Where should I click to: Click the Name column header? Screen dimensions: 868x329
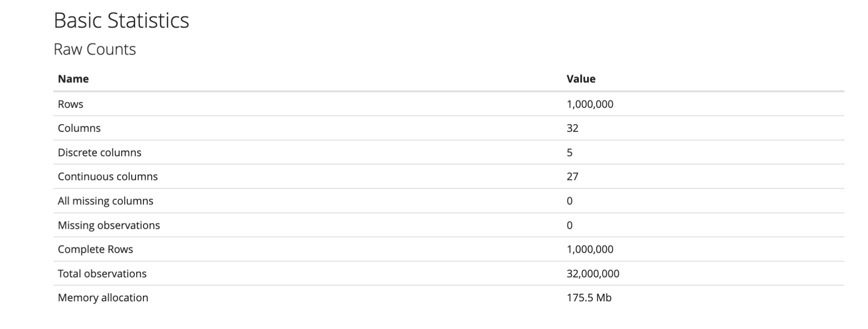[73, 79]
